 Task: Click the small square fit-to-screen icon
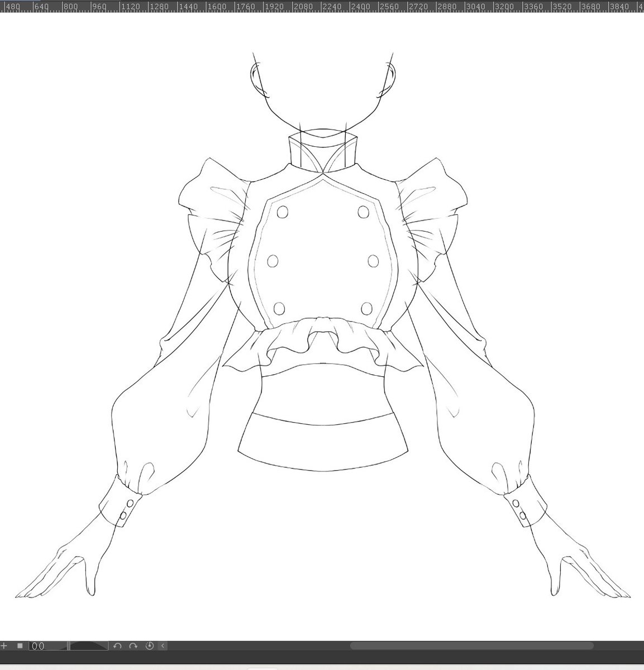coord(20,645)
